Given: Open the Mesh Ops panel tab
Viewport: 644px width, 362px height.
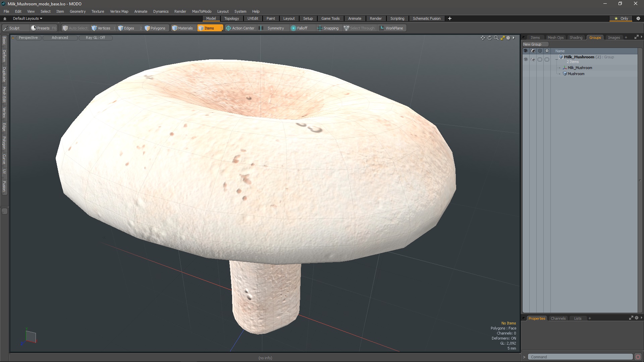Looking at the screenshot, I should click(555, 38).
